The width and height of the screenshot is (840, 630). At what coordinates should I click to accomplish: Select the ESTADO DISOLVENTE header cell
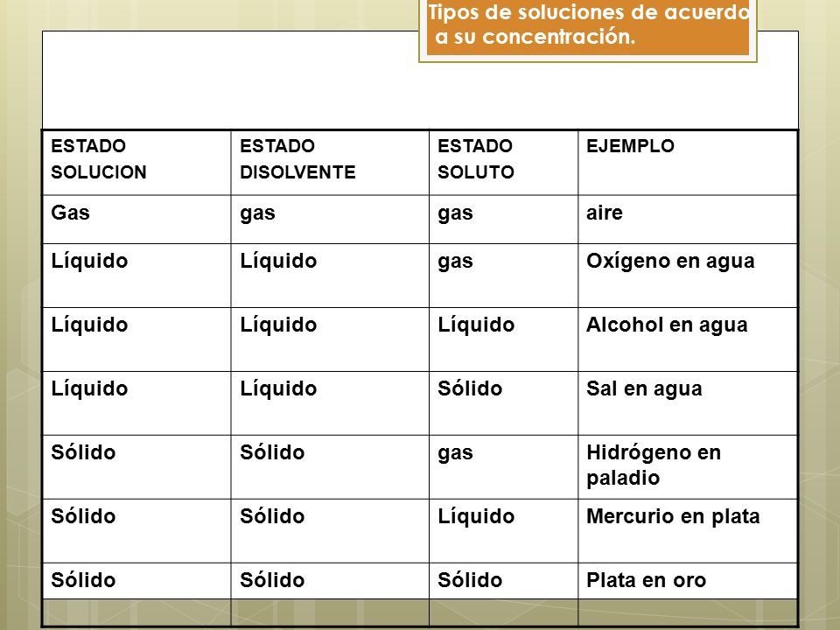point(330,163)
